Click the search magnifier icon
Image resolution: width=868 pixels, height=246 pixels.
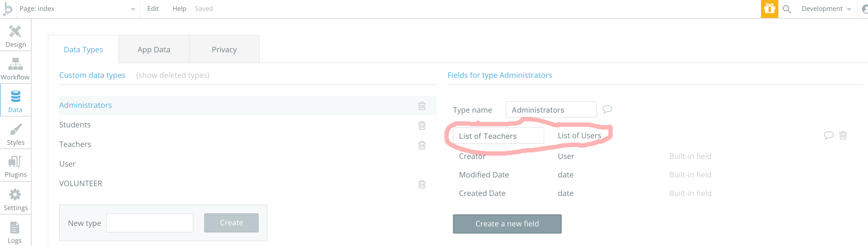point(787,9)
